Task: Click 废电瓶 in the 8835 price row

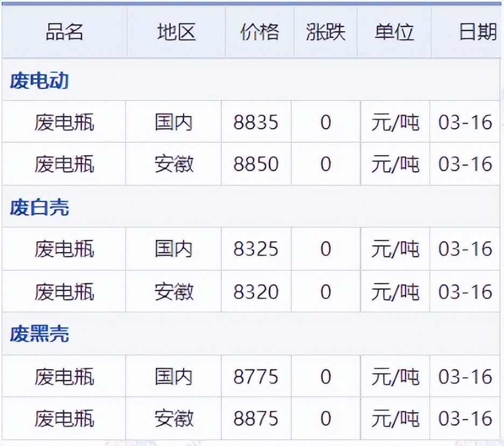Action: click(x=64, y=122)
